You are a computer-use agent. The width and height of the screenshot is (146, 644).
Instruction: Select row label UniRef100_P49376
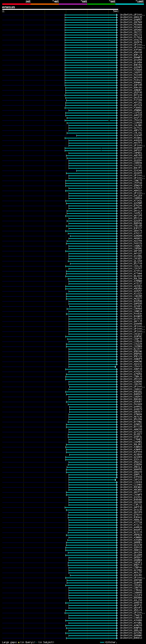pos(131,243)
